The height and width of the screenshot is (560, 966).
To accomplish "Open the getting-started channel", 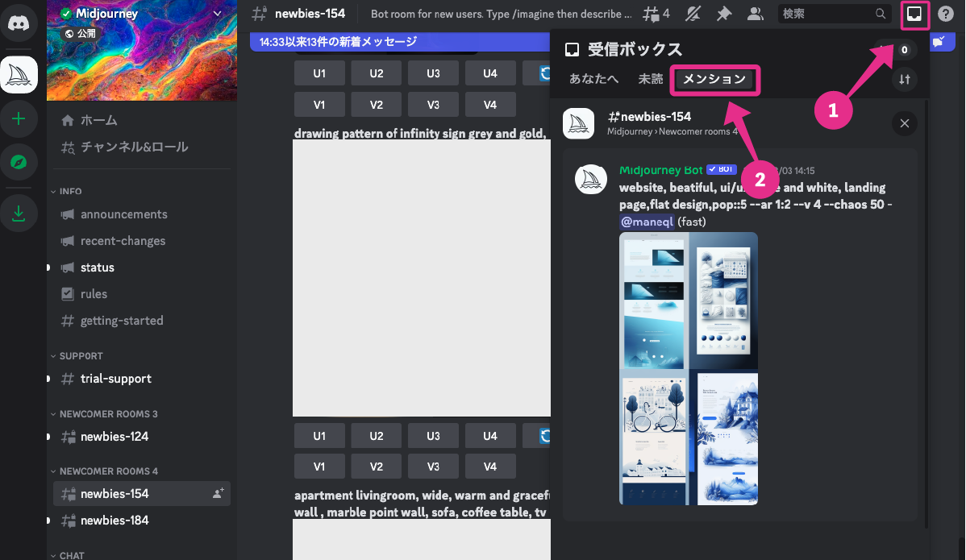I will point(142,321).
